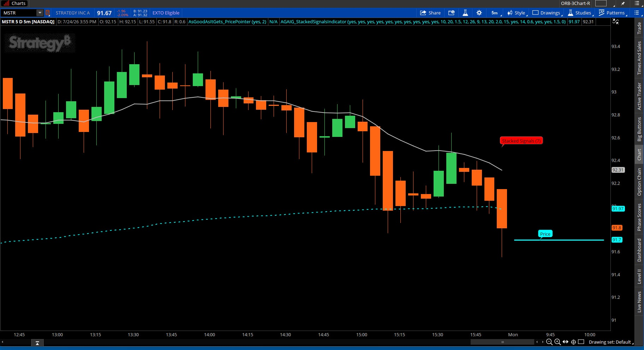644x350 pixels.
Task: Click the zoom in magnifier icon
Action: pyautogui.click(x=557, y=342)
